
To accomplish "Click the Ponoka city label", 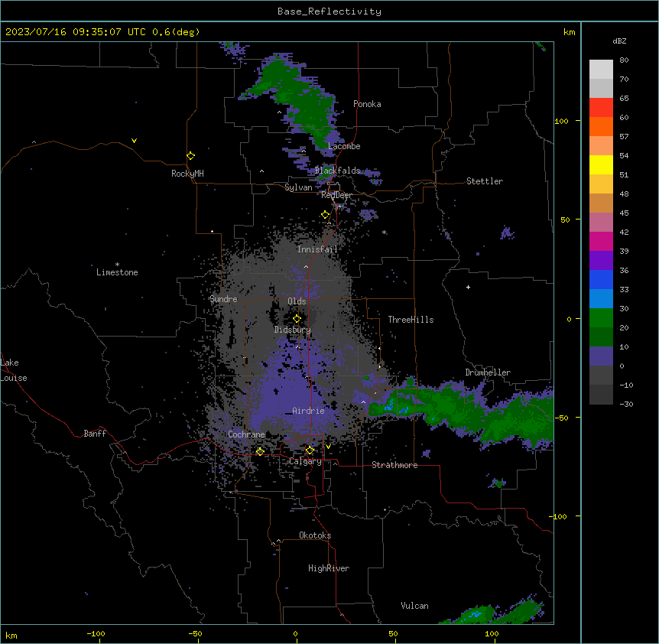I will [367, 104].
